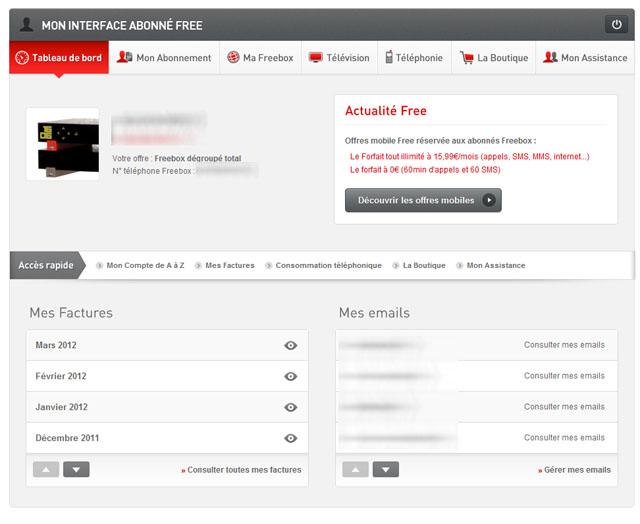
Task: Click La Boutique shopping cart icon
Action: (466, 58)
